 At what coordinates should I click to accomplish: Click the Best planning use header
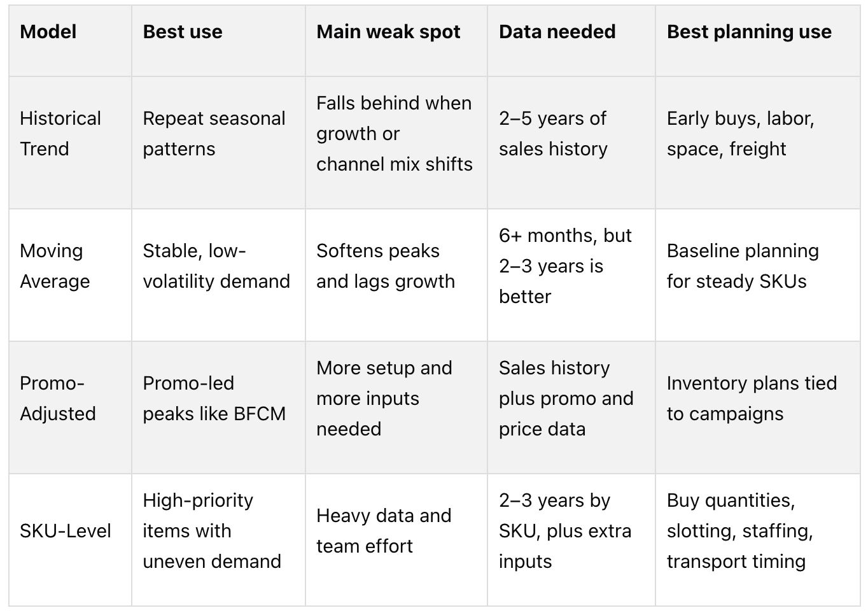(x=758, y=41)
